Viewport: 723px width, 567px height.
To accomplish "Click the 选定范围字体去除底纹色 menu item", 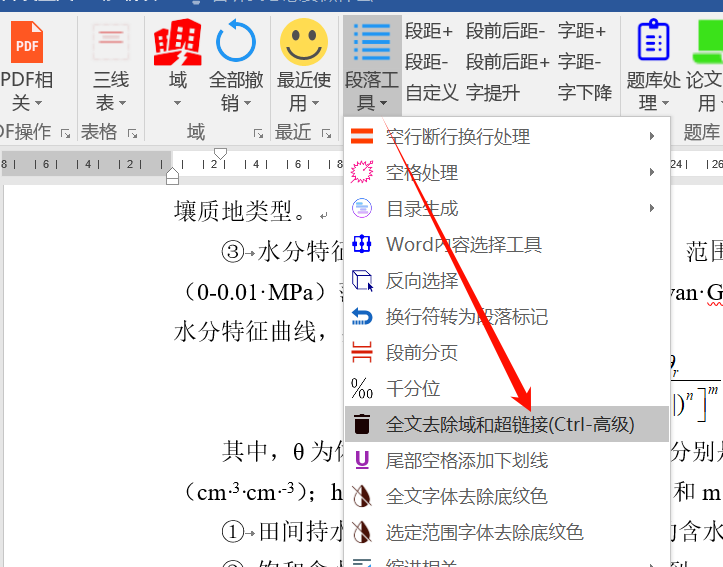I will (506, 532).
